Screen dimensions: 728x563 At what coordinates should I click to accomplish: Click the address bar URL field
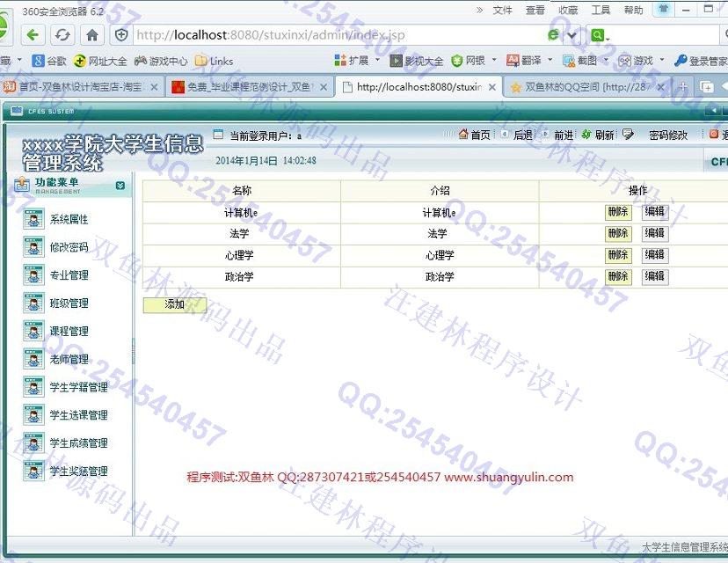[339, 35]
